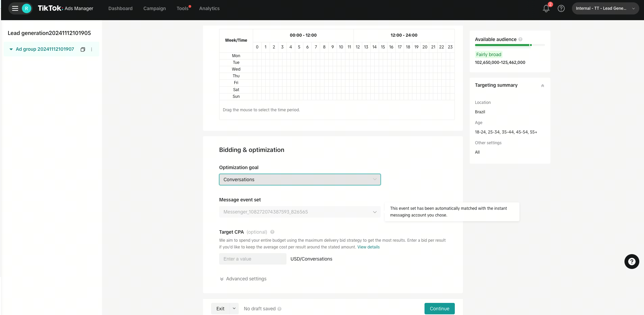Image resolution: width=644 pixels, height=315 pixels.
Task: Select the Wed row label in schedule
Action: click(236, 69)
